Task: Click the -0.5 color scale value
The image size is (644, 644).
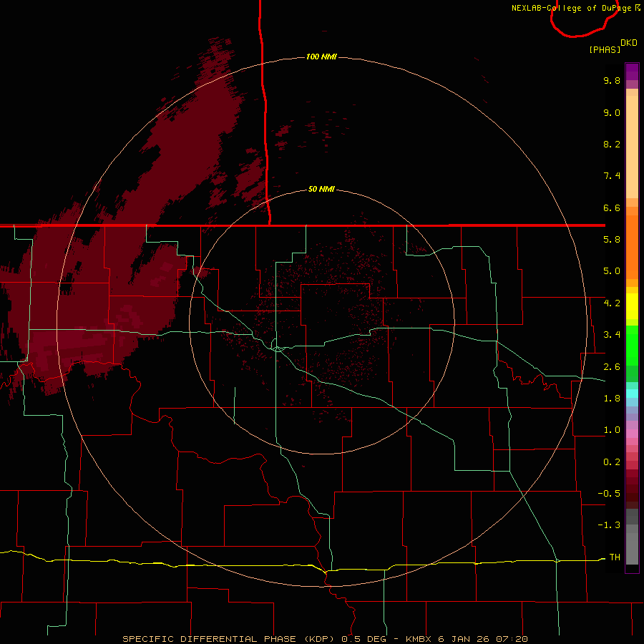Action: pyautogui.click(x=609, y=494)
